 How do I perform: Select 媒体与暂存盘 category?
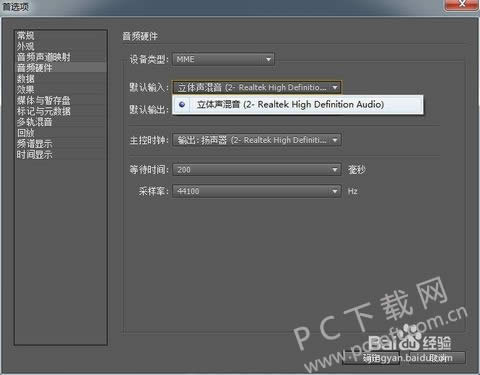60,100
